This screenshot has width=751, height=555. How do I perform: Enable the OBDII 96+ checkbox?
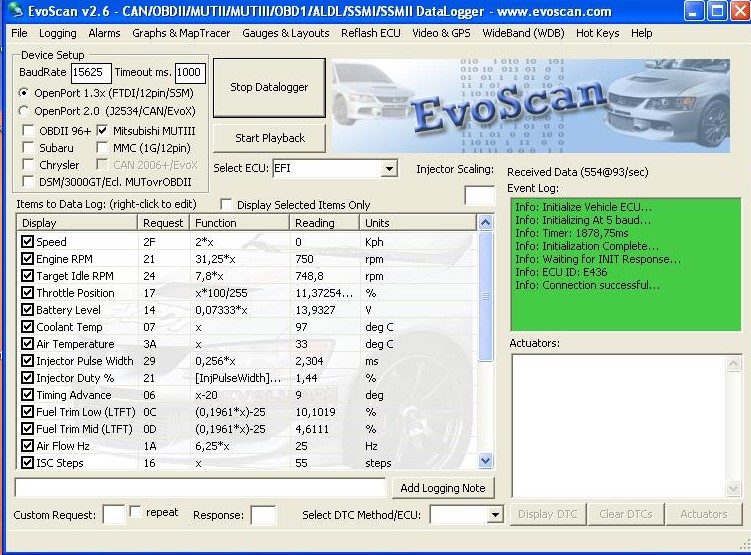29,131
